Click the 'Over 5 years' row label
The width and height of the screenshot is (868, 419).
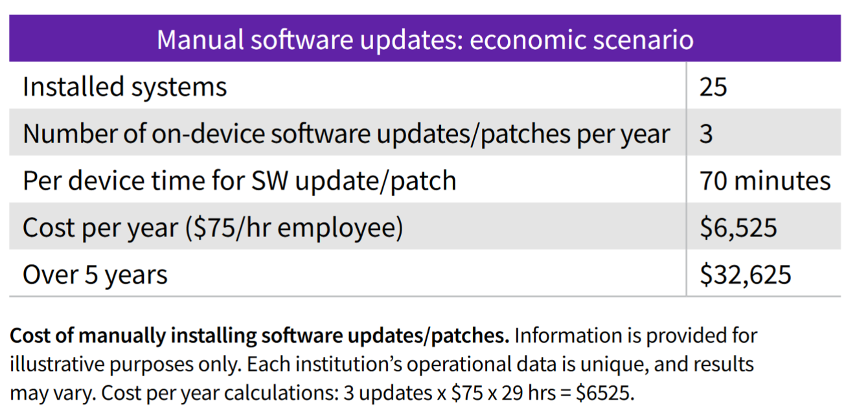[x=95, y=275]
